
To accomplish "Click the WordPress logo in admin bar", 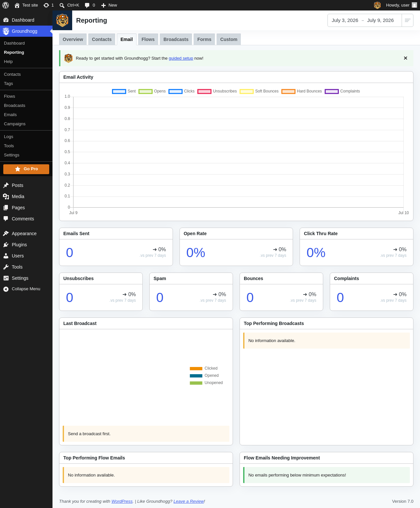I will pyautogui.click(x=6, y=5).
